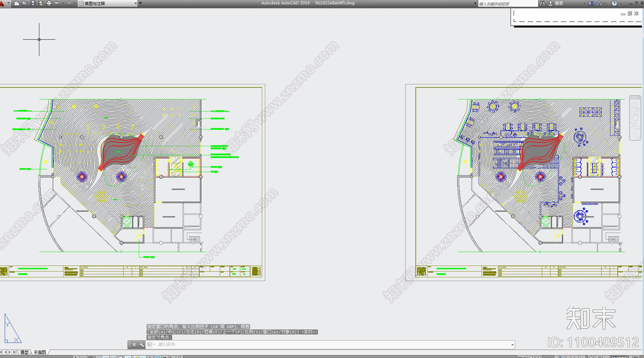Open the recent commands icon in command line
The height and width of the screenshot is (358, 644).
pyautogui.click(x=150, y=345)
